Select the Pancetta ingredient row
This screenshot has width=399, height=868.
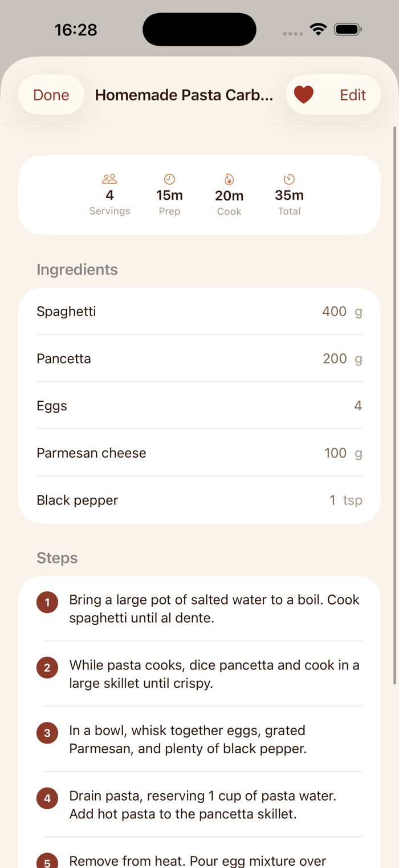pos(199,358)
